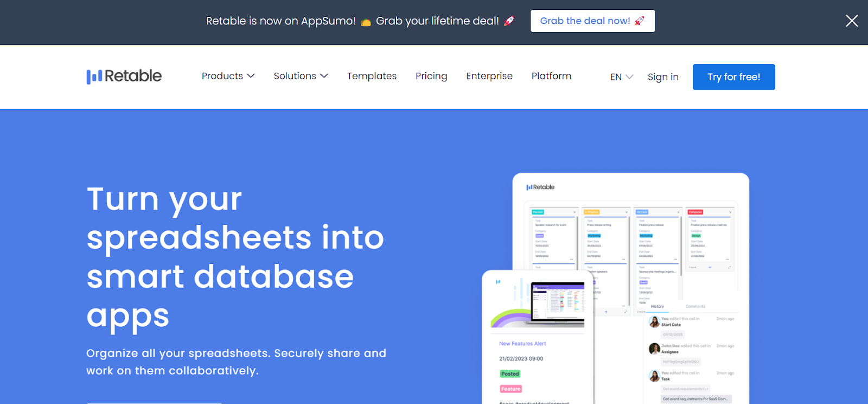Expand the Solutions dropdown menu
Image resolution: width=868 pixels, height=404 pixels.
(301, 76)
